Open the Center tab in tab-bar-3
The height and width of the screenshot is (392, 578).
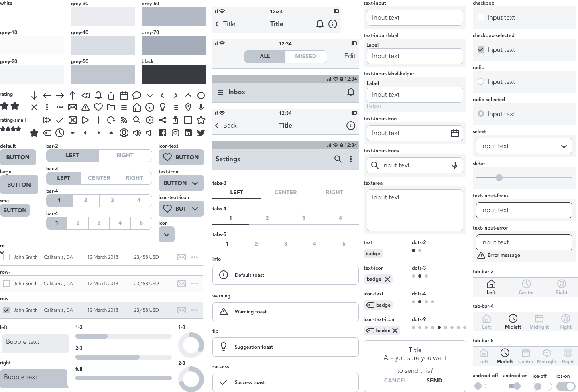pos(526,287)
